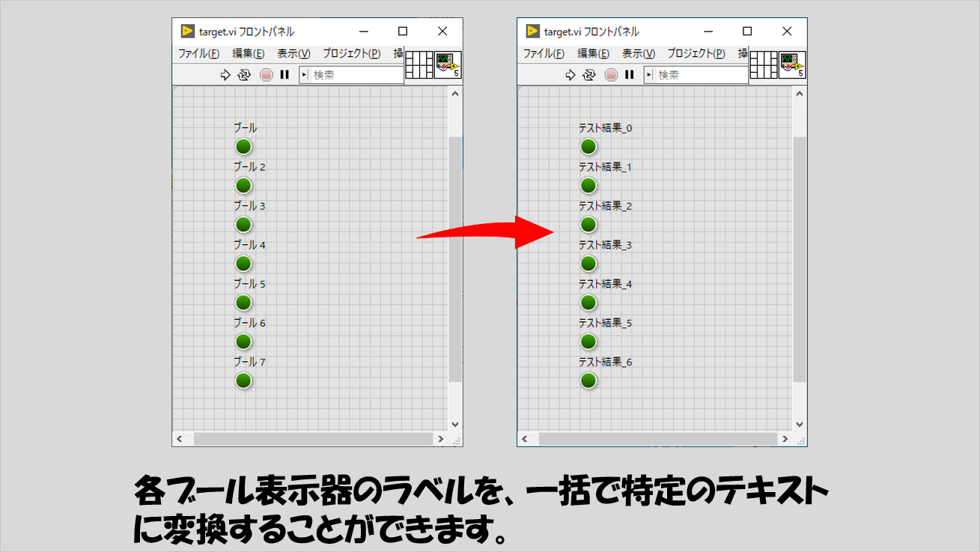
Task: Pause execution in the right window
Action: (x=630, y=75)
